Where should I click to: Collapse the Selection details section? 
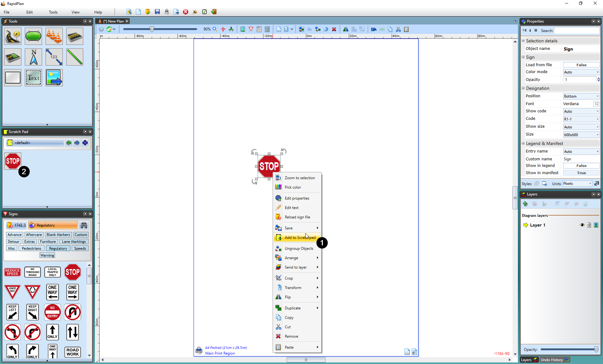pyautogui.click(x=523, y=41)
